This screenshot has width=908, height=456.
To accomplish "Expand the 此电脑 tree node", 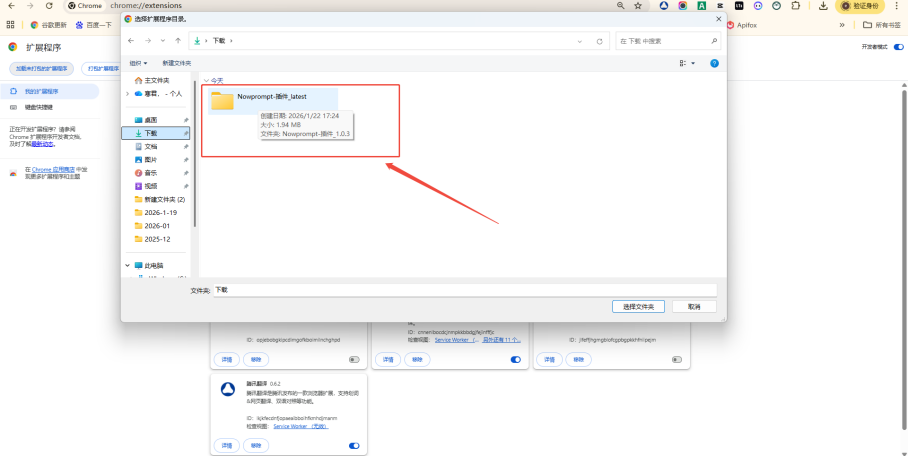I will (x=127, y=265).
